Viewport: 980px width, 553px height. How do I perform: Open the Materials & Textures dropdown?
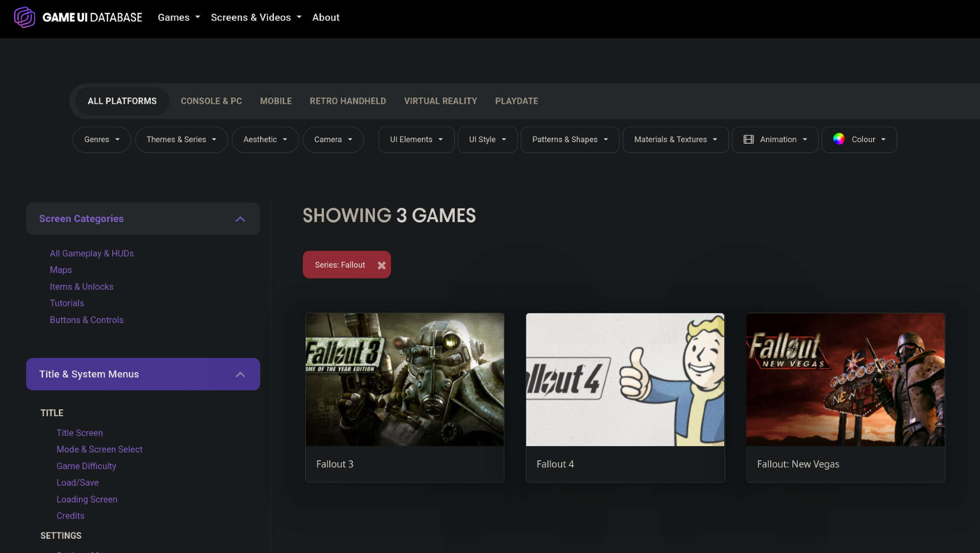point(675,140)
